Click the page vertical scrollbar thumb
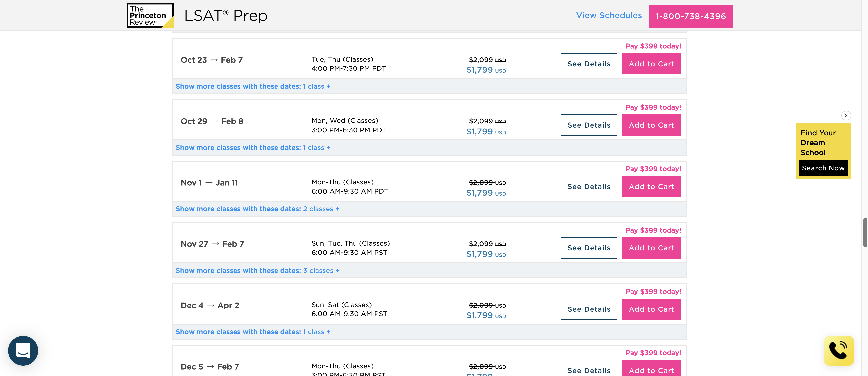Screen dimensions: 868x376 click(x=865, y=233)
